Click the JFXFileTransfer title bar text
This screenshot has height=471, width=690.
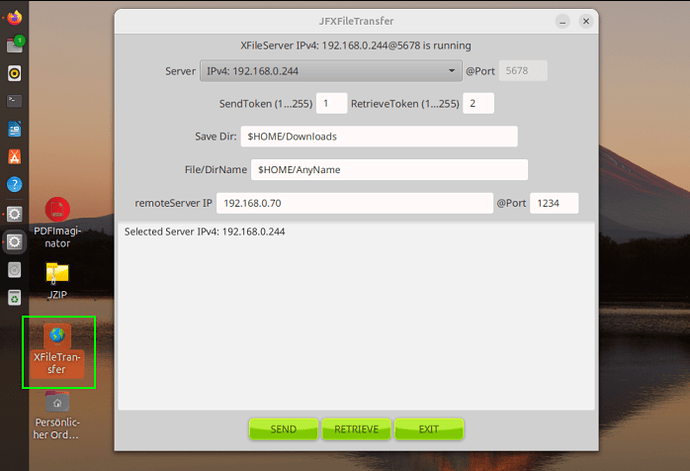tap(356, 21)
